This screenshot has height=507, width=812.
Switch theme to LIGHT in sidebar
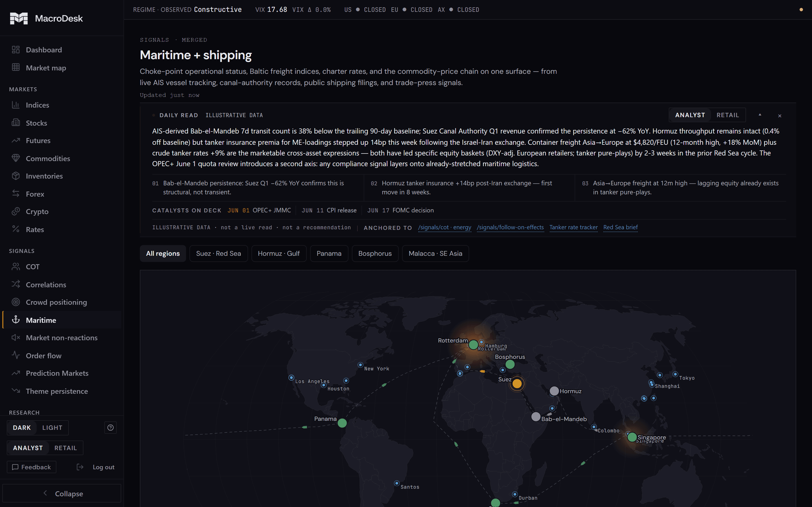tap(52, 428)
